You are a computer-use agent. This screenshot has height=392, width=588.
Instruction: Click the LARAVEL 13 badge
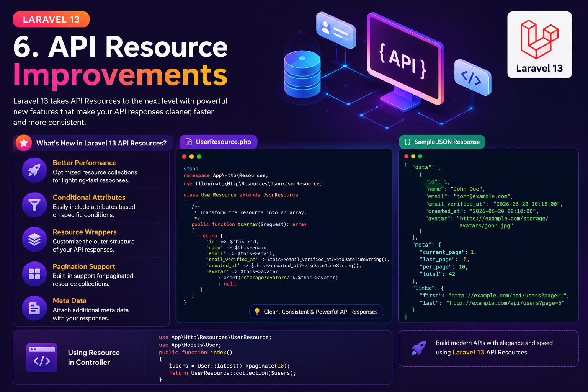[51, 20]
